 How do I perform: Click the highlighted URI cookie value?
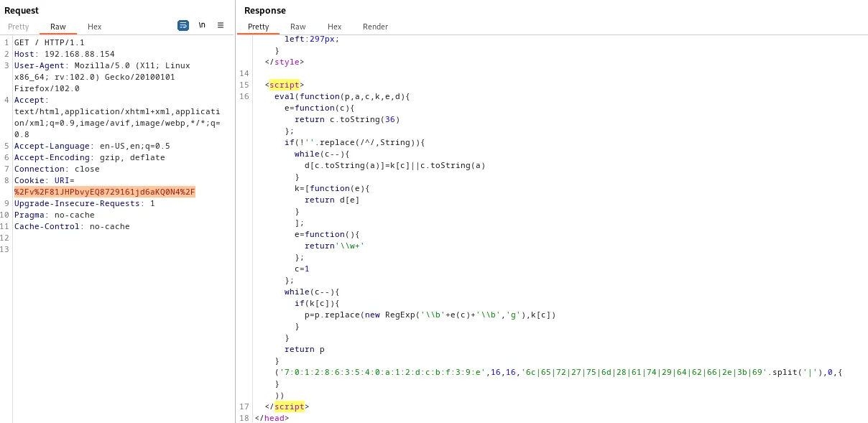coord(104,192)
